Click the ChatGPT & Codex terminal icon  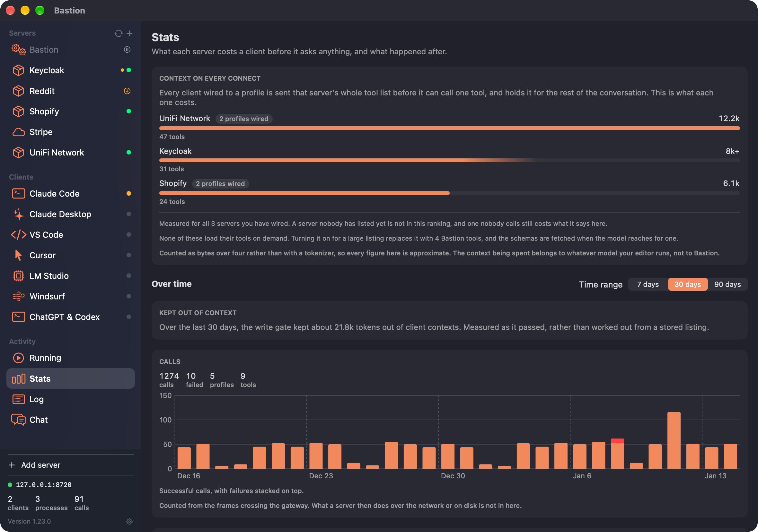19,317
